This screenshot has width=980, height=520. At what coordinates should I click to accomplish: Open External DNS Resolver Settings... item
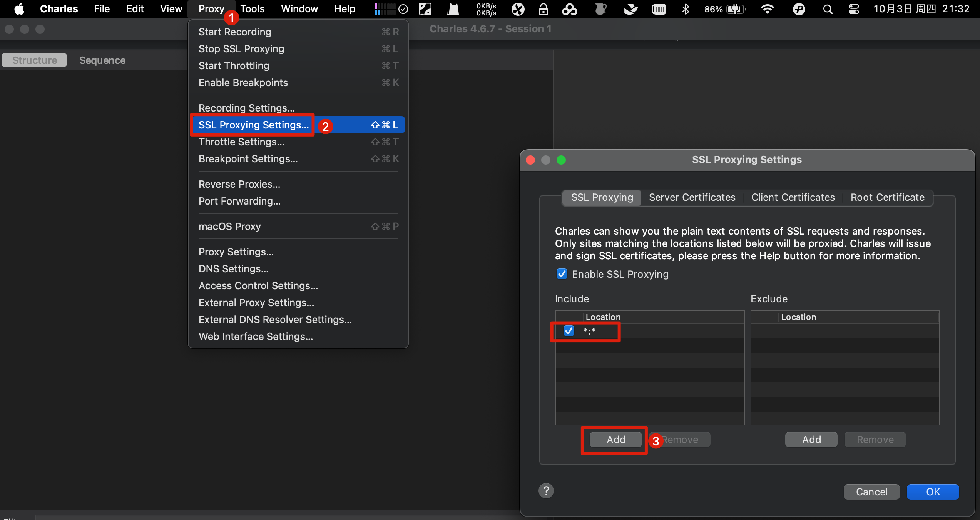[298, 320]
